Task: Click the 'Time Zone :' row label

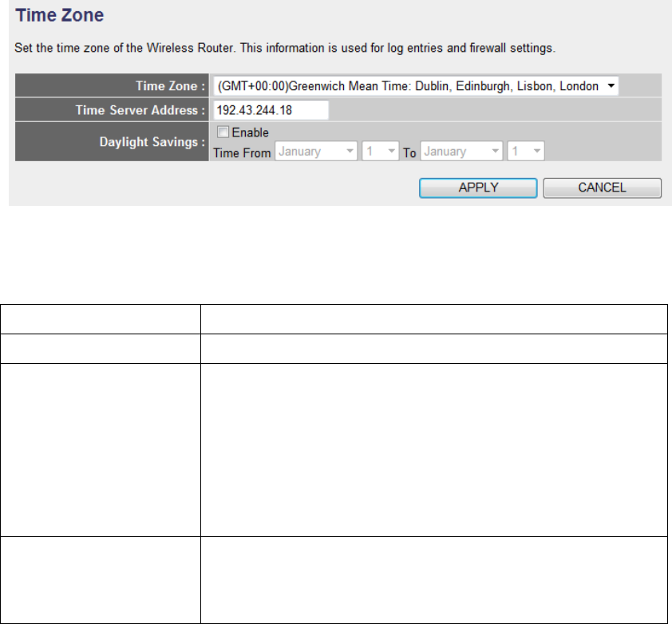Action: point(171,86)
